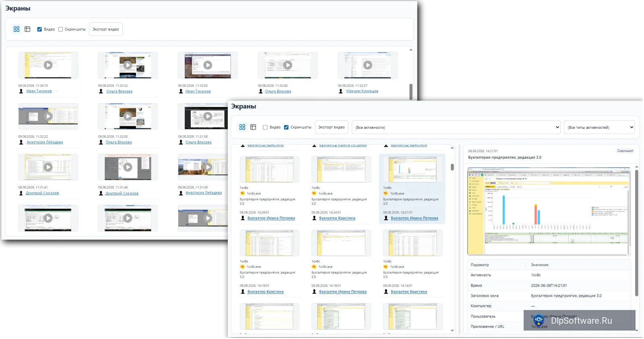Enable Видео checkbox in the screenshots window
This screenshot has width=644, height=339.
pos(265,127)
